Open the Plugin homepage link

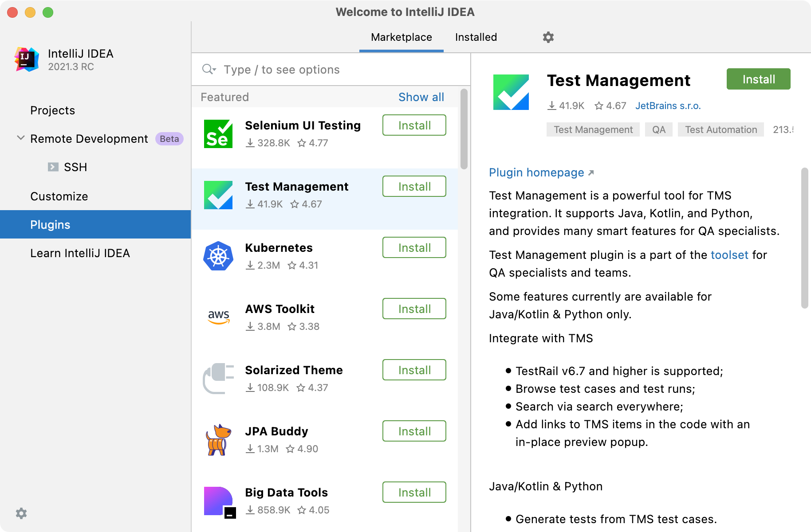coord(541,172)
